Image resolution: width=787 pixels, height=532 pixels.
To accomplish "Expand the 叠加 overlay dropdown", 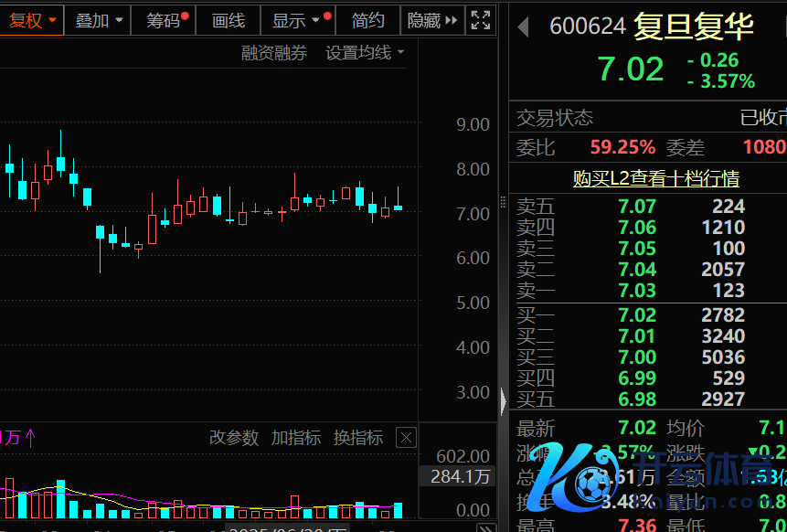I will click(x=98, y=20).
